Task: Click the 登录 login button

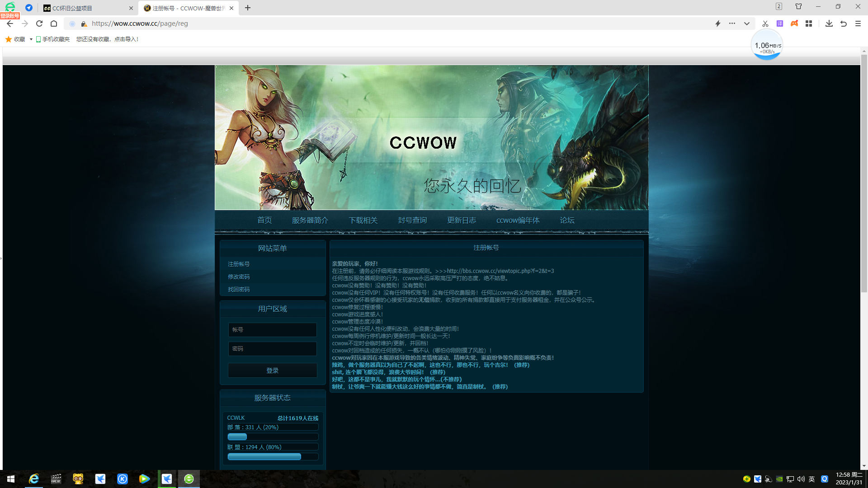Action: [x=272, y=371]
